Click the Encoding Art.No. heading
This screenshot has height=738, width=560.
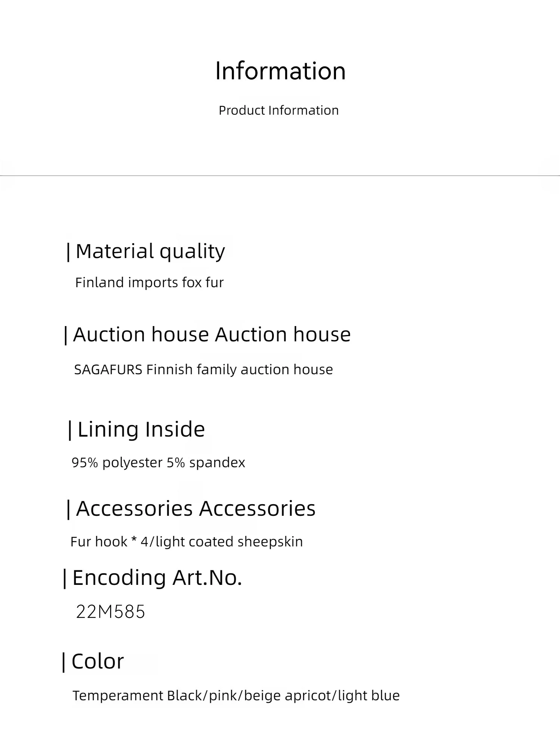point(157,578)
